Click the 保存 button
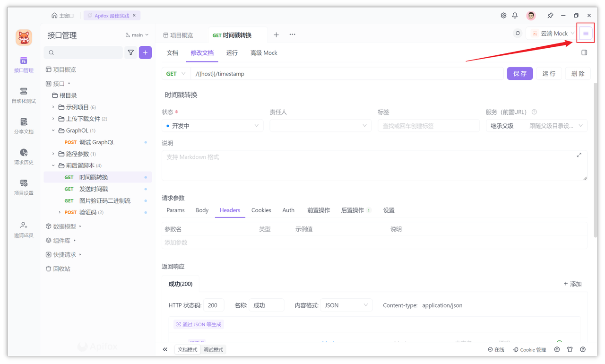The height and width of the screenshot is (364, 605). pos(520,74)
